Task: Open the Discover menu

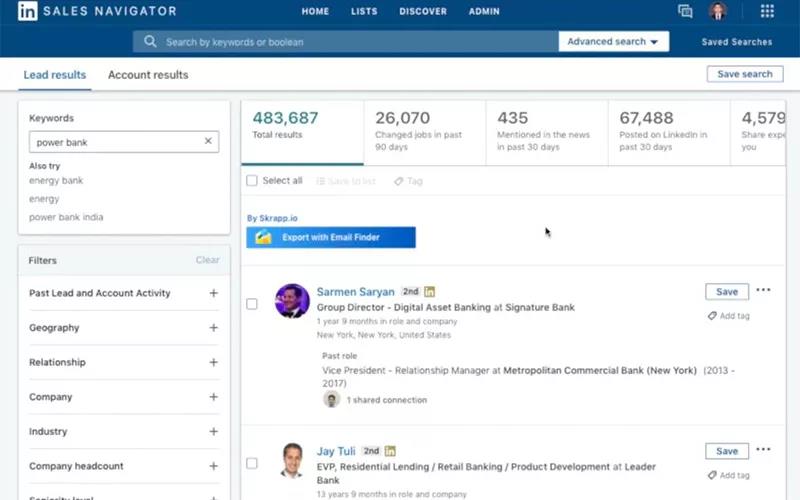Action: pos(423,12)
